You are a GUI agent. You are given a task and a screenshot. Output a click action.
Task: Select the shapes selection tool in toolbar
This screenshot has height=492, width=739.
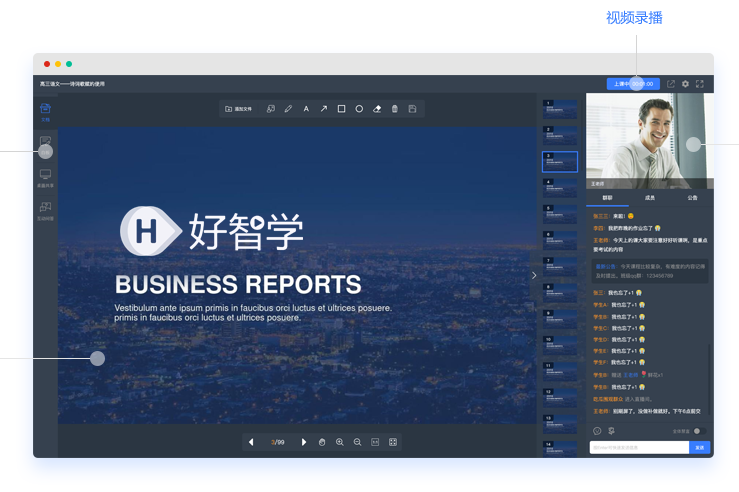271,109
